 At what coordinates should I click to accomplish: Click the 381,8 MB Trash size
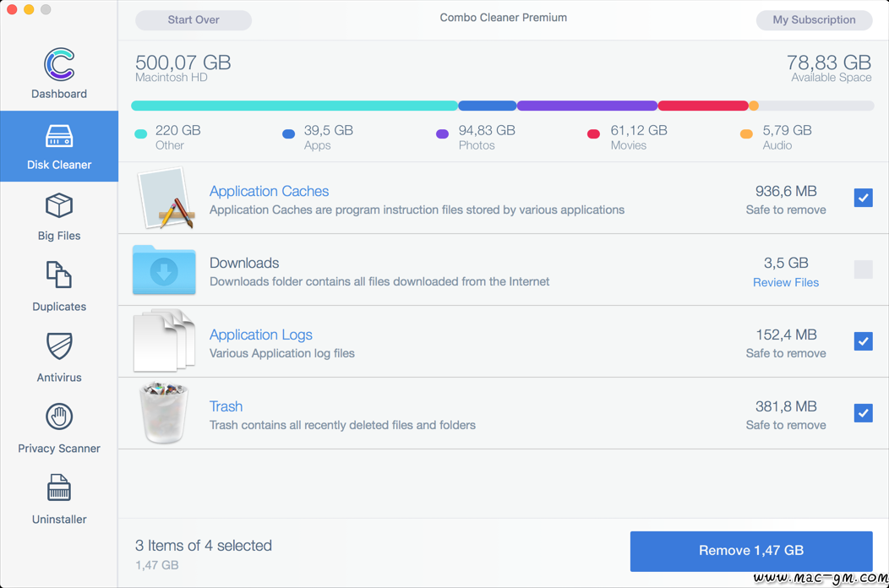coord(786,406)
